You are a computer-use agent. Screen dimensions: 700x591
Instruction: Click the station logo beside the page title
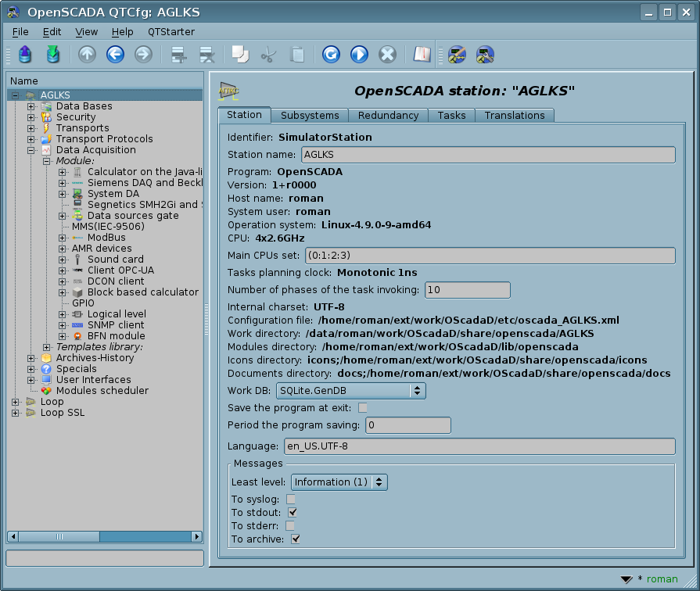(x=228, y=91)
